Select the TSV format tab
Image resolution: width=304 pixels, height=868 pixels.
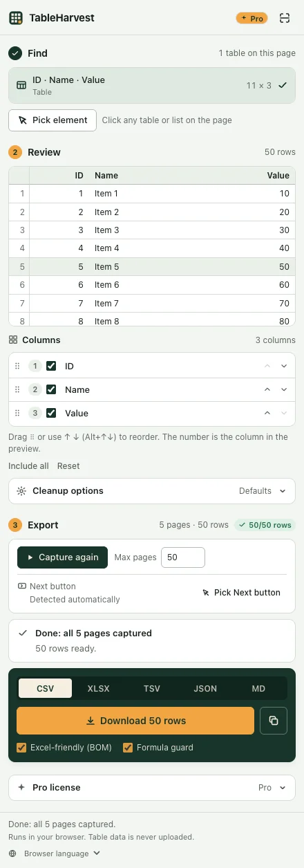point(152,689)
